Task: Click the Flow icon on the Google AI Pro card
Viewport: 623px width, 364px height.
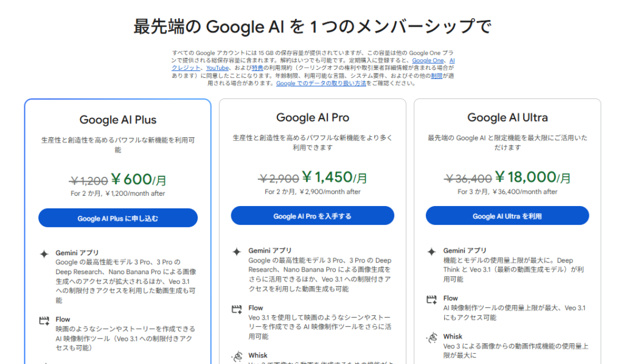Action: pos(235,308)
